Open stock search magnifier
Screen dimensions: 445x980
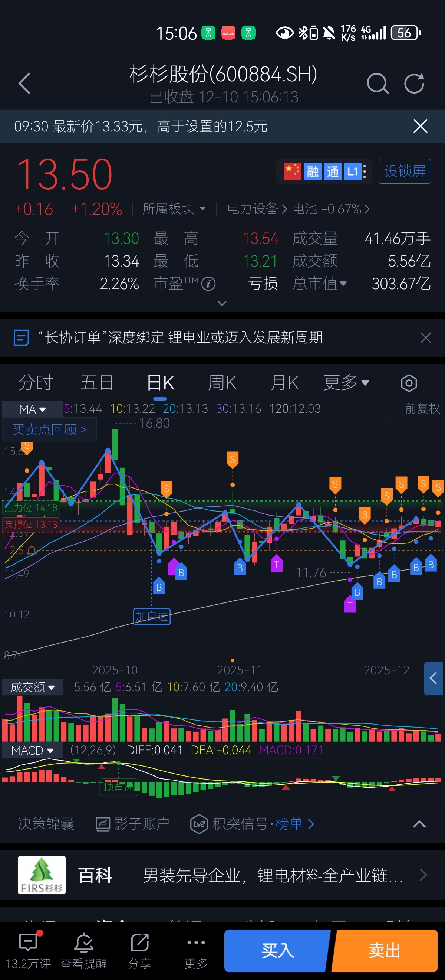pos(378,83)
